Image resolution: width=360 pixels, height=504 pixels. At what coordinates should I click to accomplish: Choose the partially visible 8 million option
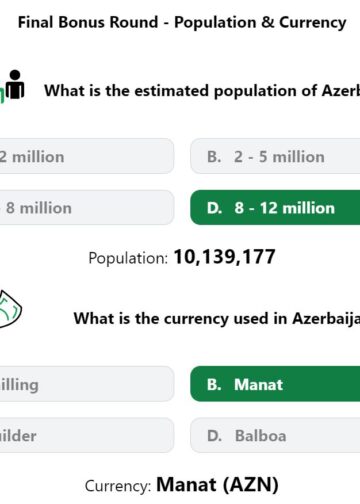click(x=87, y=208)
